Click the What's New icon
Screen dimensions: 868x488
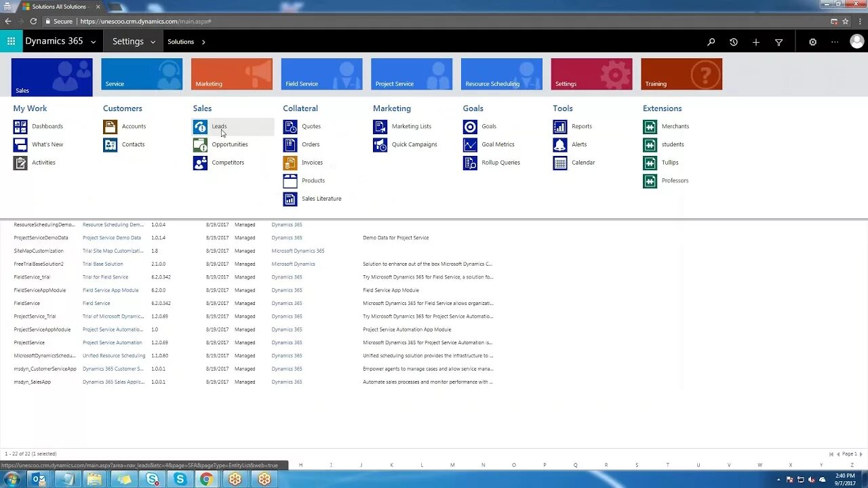click(x=20, y=144)
